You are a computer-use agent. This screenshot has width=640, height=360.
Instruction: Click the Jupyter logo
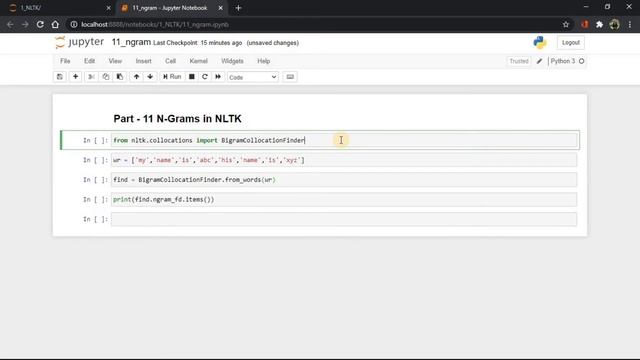tap(80, 42)
